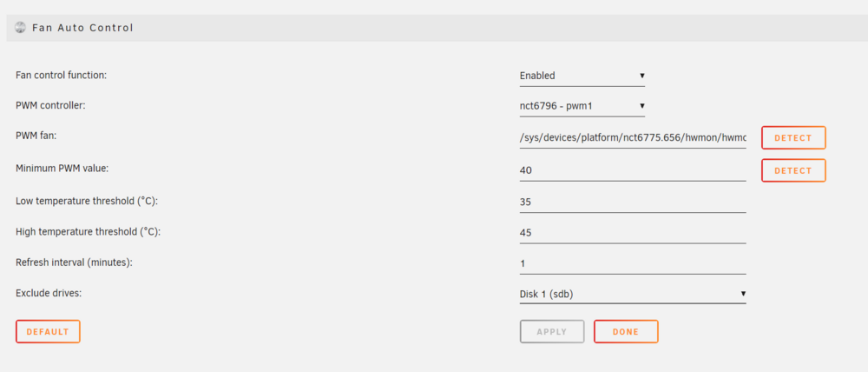Reset settings with the Default button

tap(48, 331)
